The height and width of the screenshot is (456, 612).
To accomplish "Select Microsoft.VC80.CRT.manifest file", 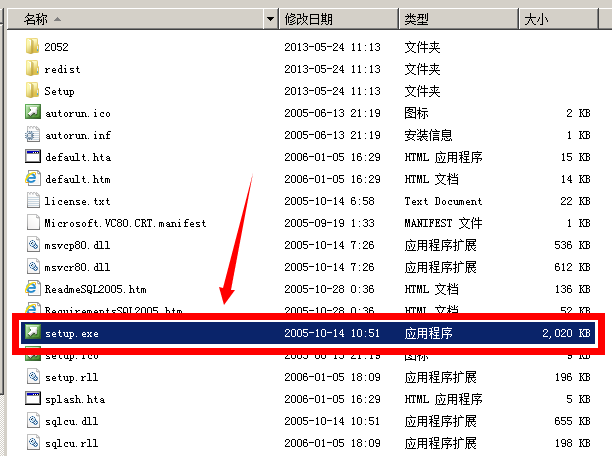I will [125, 223].
